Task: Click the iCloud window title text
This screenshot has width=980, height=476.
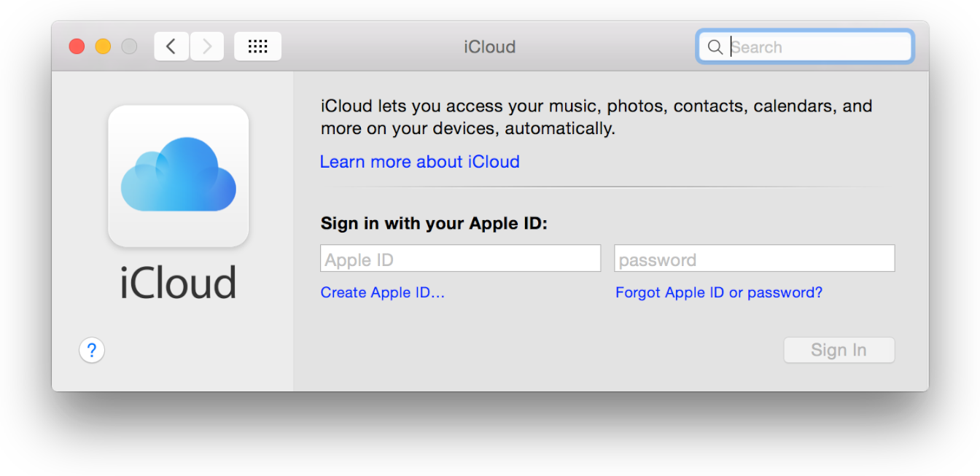Action: tap(489, 47)
